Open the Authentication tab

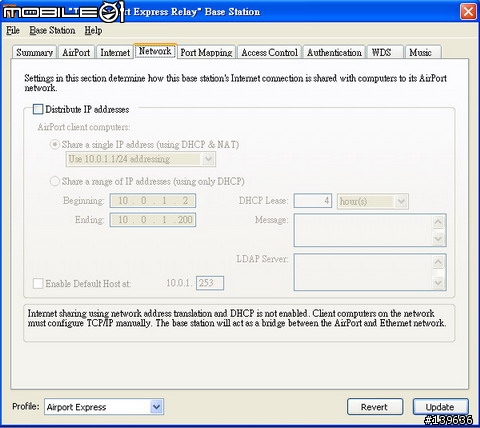click(334, 52)
